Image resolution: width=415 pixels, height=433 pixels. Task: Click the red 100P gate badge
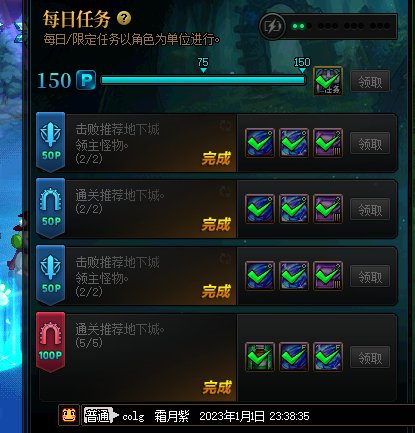pyautogui.click(x=50, y=342)
